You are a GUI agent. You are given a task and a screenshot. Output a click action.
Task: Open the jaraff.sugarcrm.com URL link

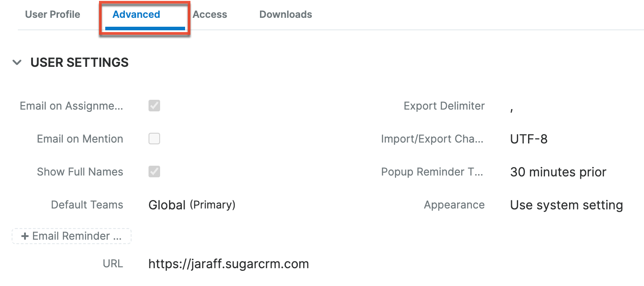click(x=228, y=264)
